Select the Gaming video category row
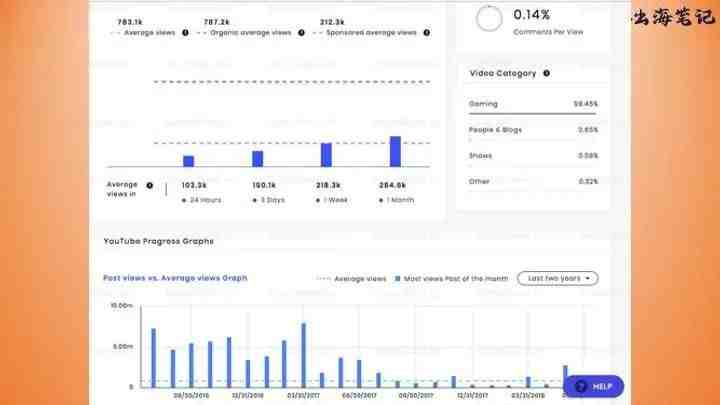720x405 pixels. click(x=533, y=103)
